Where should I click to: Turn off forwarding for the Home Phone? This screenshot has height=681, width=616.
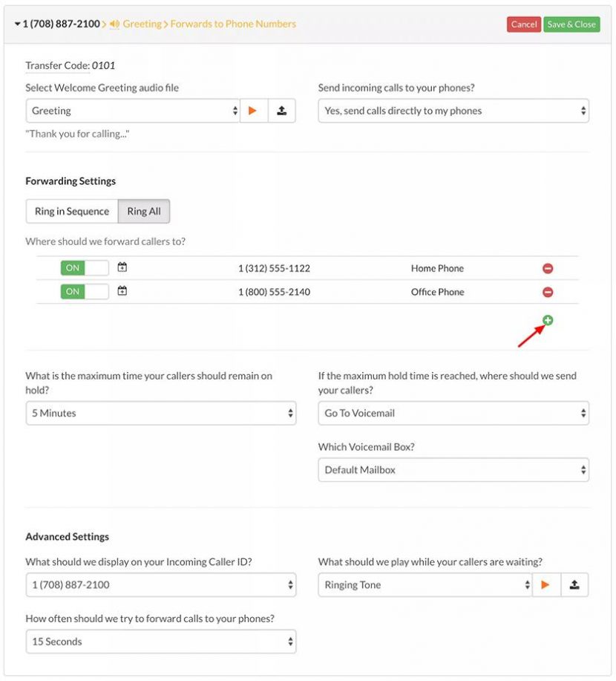pos(84,268)
